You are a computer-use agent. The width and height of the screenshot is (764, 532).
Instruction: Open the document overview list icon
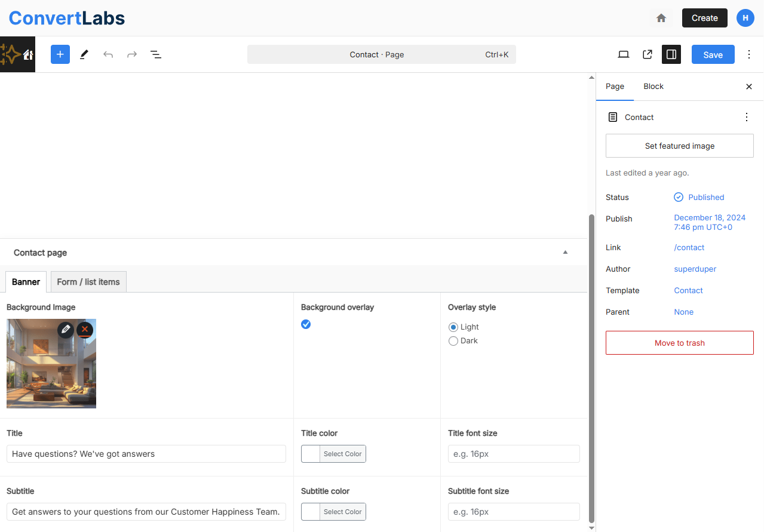click(156, 54)
